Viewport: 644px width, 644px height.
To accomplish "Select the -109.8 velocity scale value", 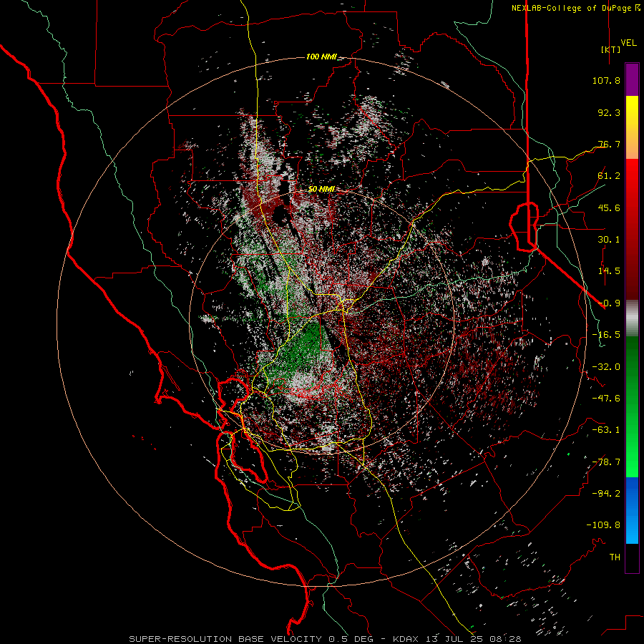I will [x=603, y=525].
